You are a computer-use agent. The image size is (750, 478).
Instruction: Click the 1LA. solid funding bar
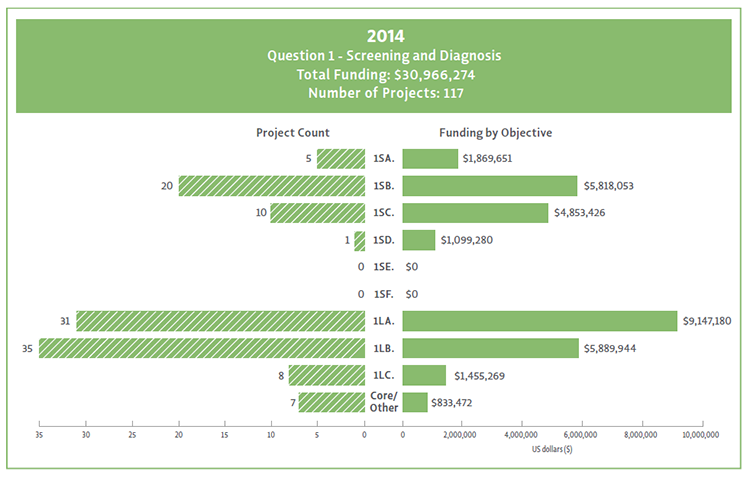[x=540, y=321]
